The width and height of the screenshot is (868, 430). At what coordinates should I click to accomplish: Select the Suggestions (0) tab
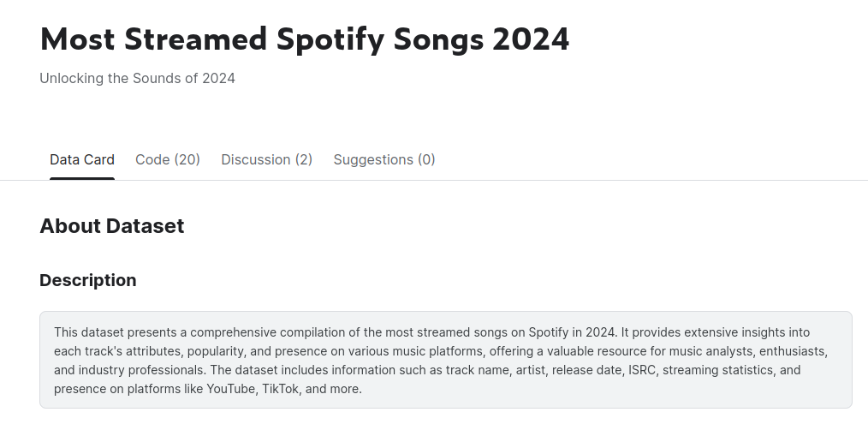click(384, 159)
